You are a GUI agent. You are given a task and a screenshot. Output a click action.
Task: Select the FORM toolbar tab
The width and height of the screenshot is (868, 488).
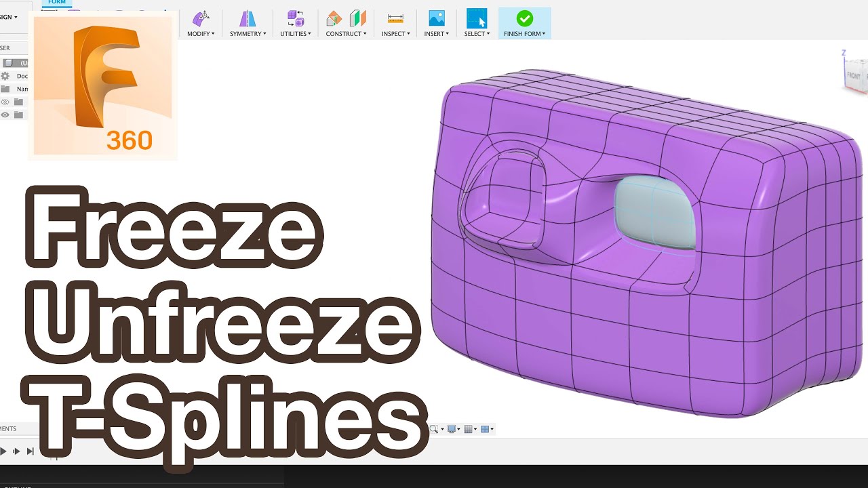coord(57,3)
